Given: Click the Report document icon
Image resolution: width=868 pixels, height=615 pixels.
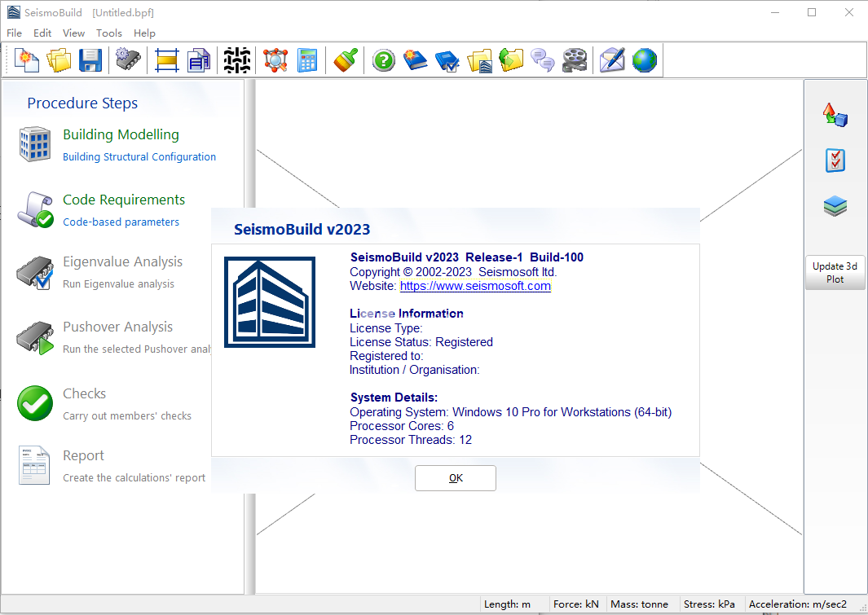Looking at the screenshot, I should click(34, 465).
